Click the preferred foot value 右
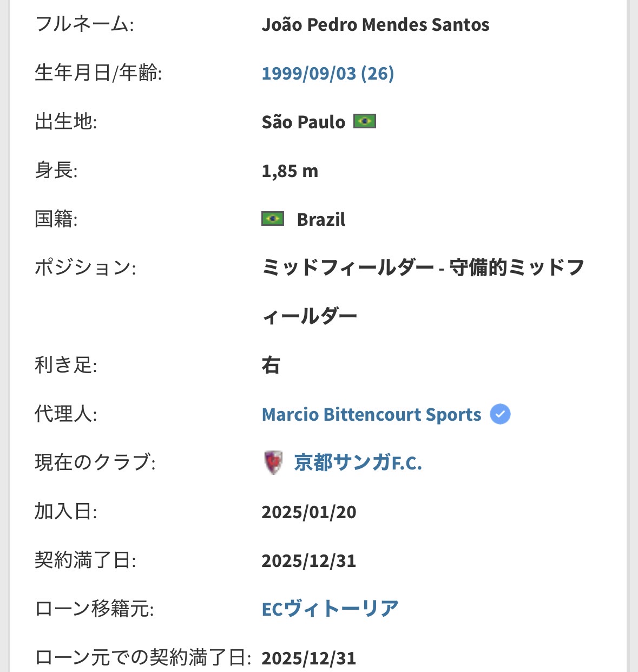638x672 pixels. coord(271,366)
